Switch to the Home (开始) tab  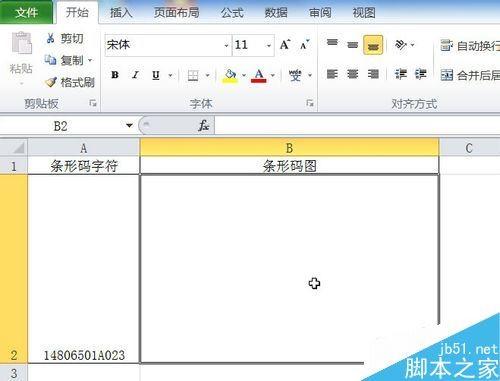(77, 12)
